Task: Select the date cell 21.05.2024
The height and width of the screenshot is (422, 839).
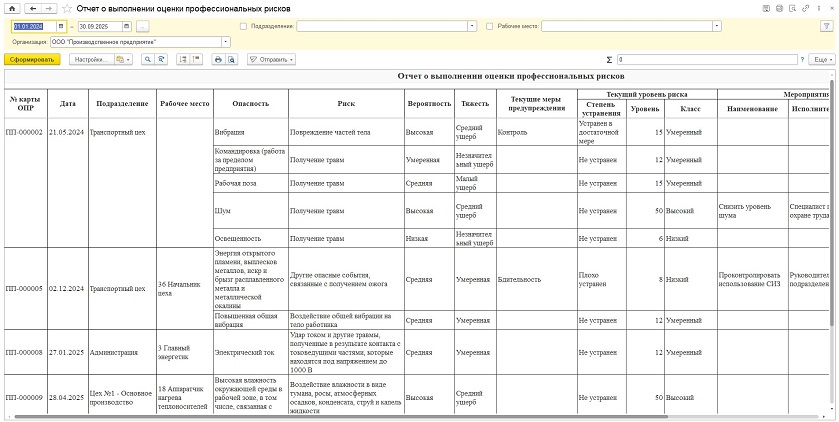Action: click(x=67, y=133)
